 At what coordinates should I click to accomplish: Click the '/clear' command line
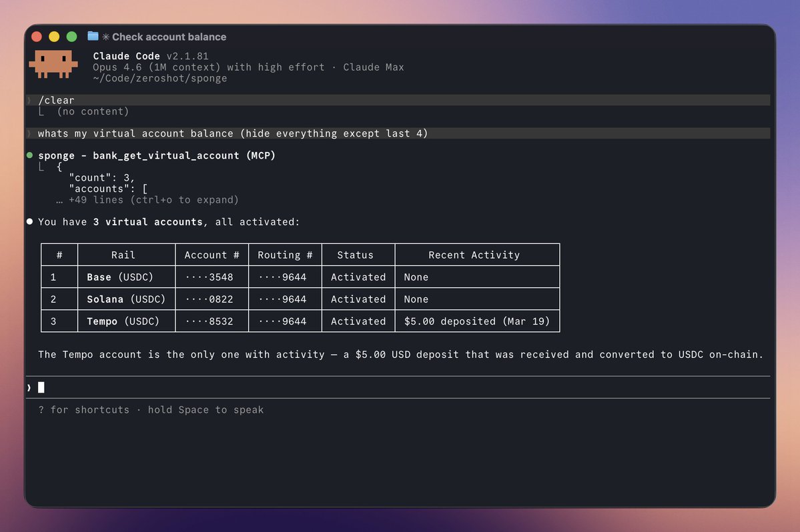[x=398, y=100]
